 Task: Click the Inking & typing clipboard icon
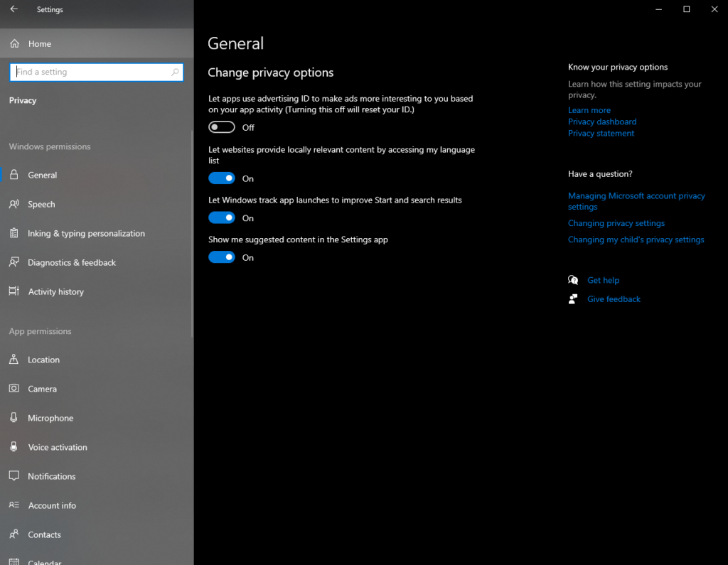[14, 233]
